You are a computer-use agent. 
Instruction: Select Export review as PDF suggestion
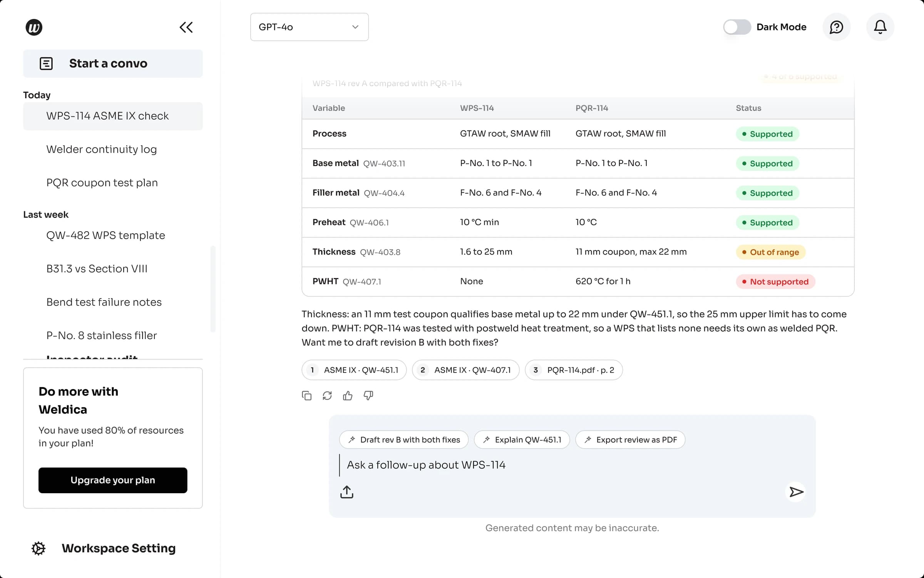click(630, 440)
